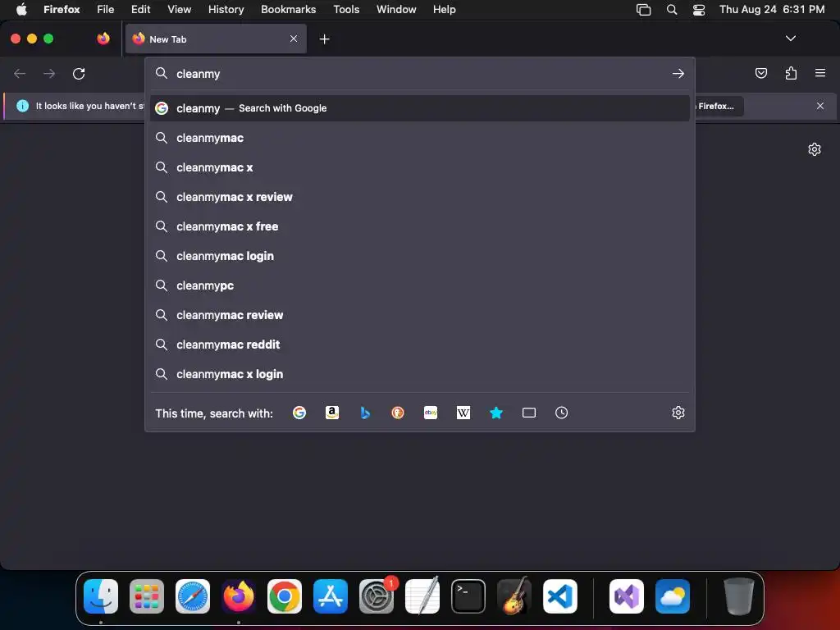Open the File menu
The image size is (840, 630).
pos(106,9)
